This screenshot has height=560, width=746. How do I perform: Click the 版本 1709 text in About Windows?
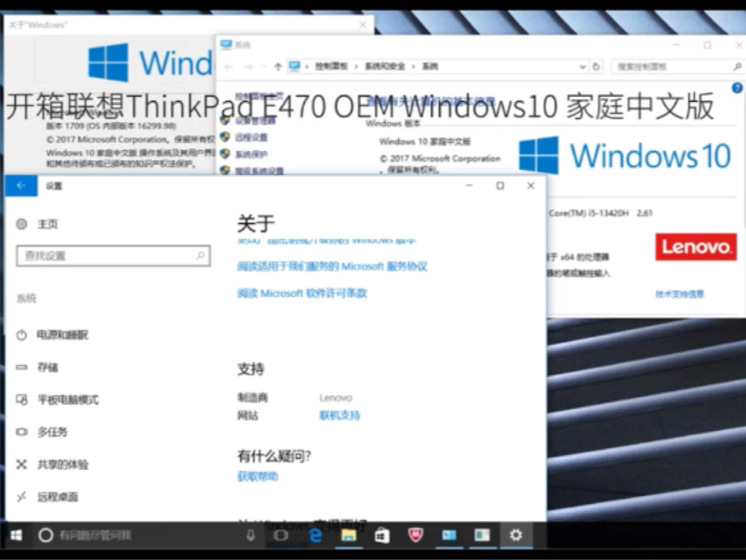click(112, 126)
